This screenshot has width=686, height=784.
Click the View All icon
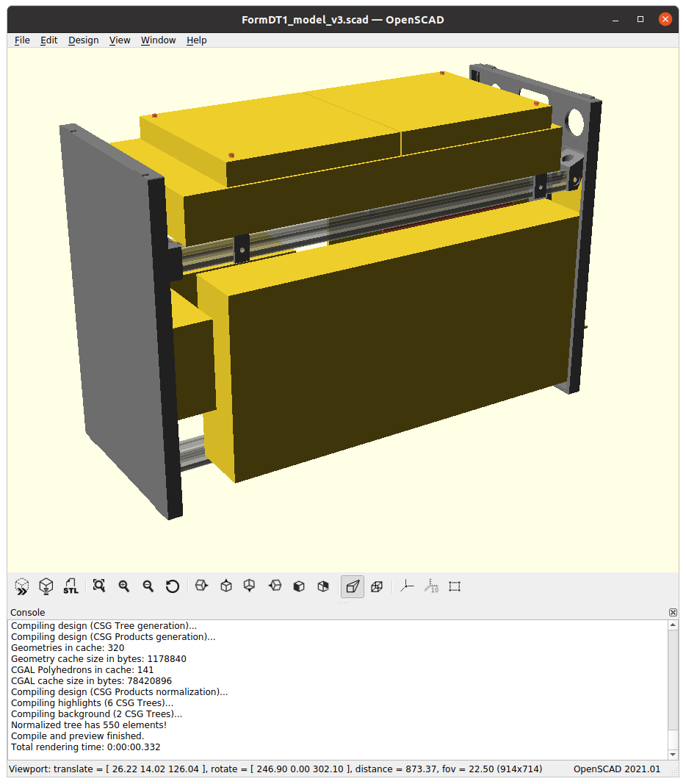click(x=99, y=586)
